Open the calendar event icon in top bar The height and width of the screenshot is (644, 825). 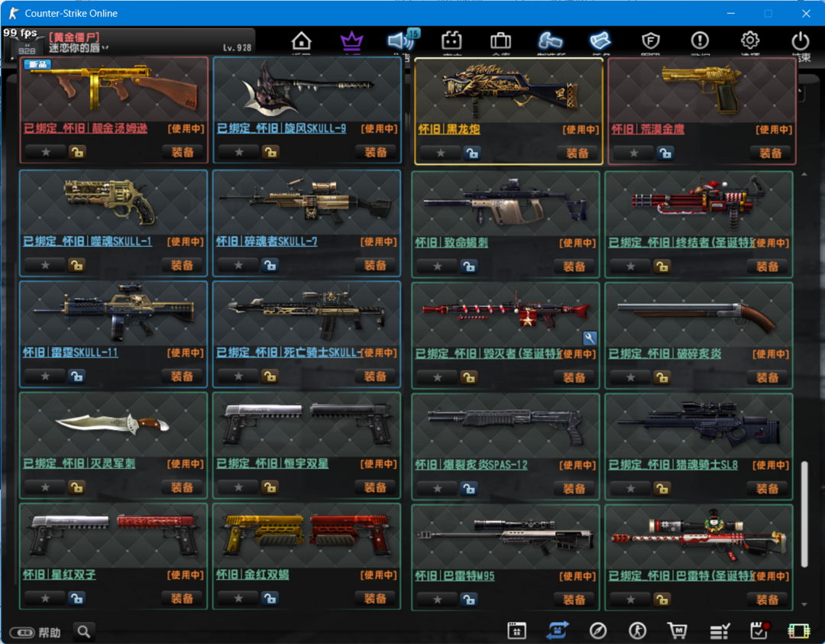(451, 40)
